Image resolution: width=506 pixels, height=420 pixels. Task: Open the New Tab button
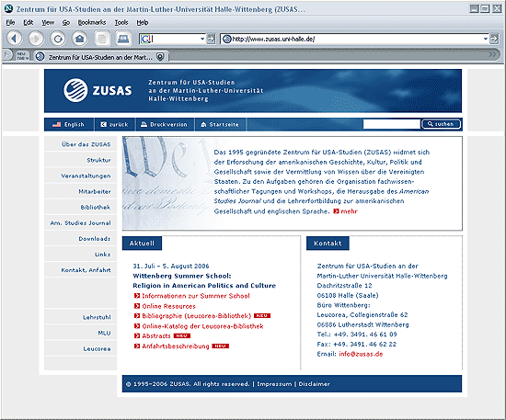[22, 56]
